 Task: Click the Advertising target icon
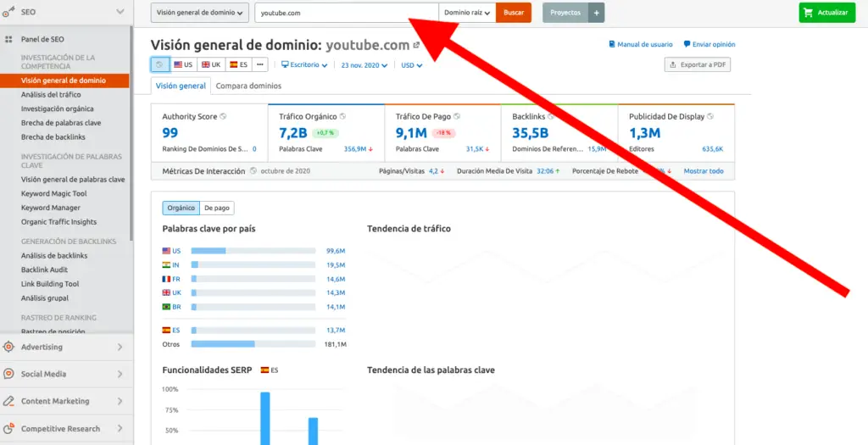8,347
